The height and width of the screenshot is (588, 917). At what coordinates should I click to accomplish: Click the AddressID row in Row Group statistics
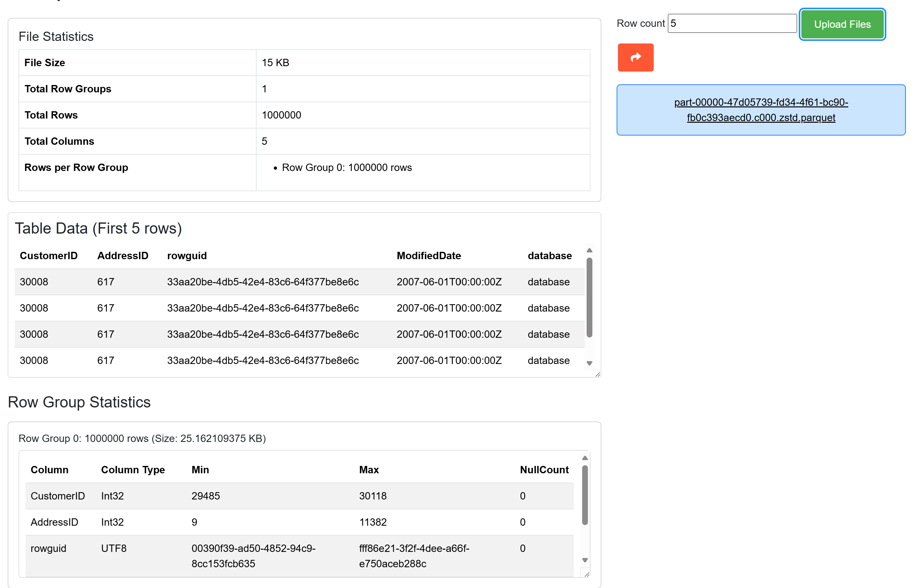pos(299,522)
